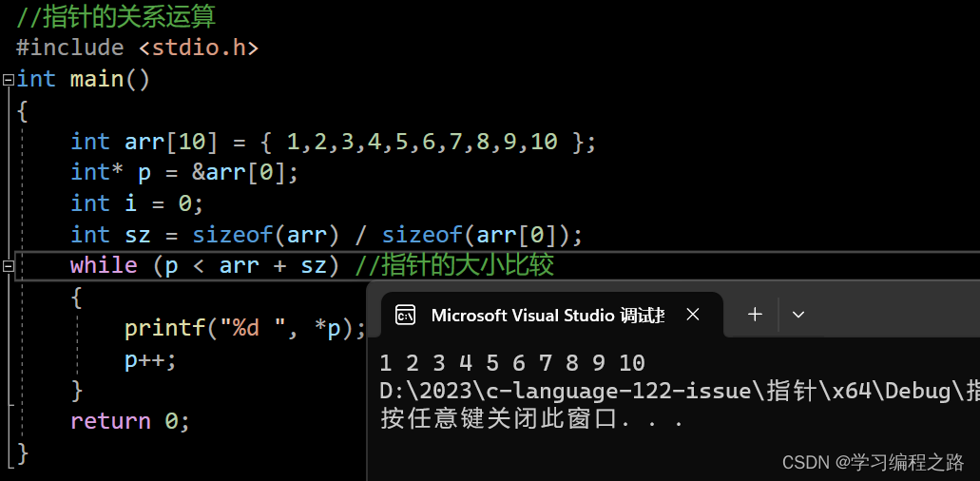Select the Microsoft Visual Studio debug console tab
Image resolution: width=980 pixels, height=481 pixels.
coord(552,315)
